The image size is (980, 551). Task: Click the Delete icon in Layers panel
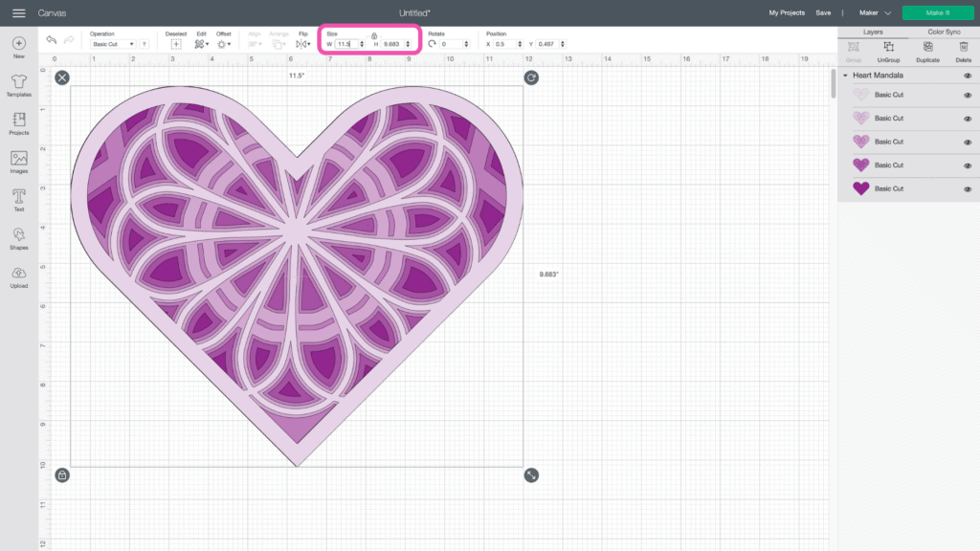point(963,48)
